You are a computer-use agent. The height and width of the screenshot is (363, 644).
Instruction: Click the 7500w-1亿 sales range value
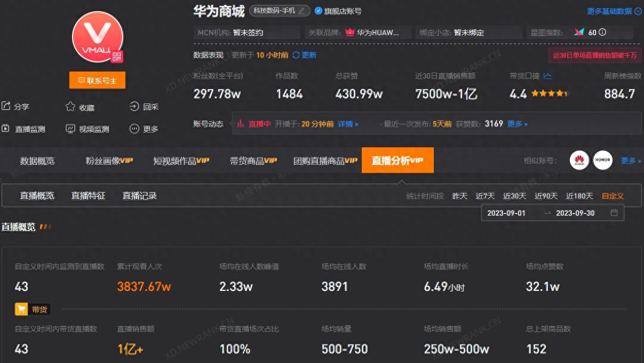click(x=447, y=94)
